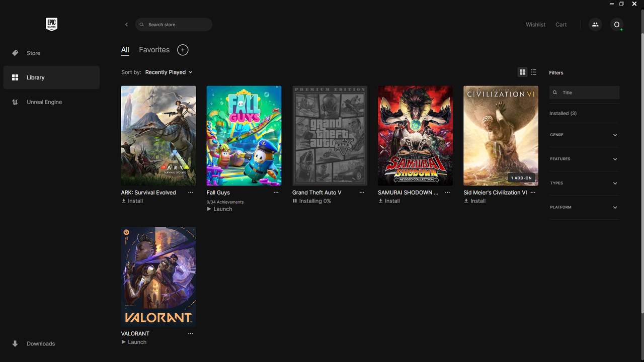
Task: Open Fall Guys cover art
Action: [244, 136]
